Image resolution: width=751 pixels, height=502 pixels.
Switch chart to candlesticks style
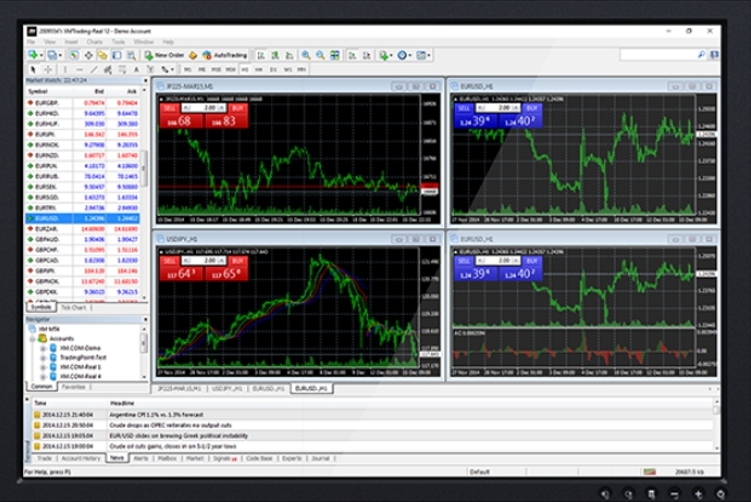(x=275, y=55)
